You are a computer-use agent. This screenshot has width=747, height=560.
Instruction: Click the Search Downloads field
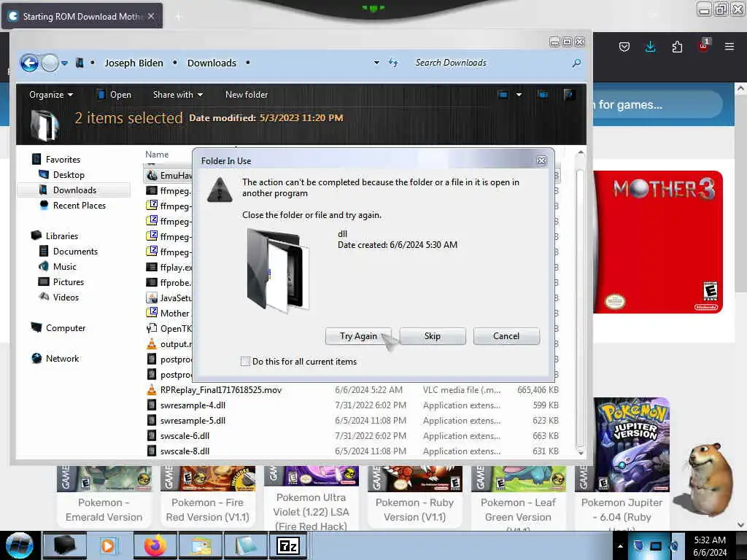point(491,63)
